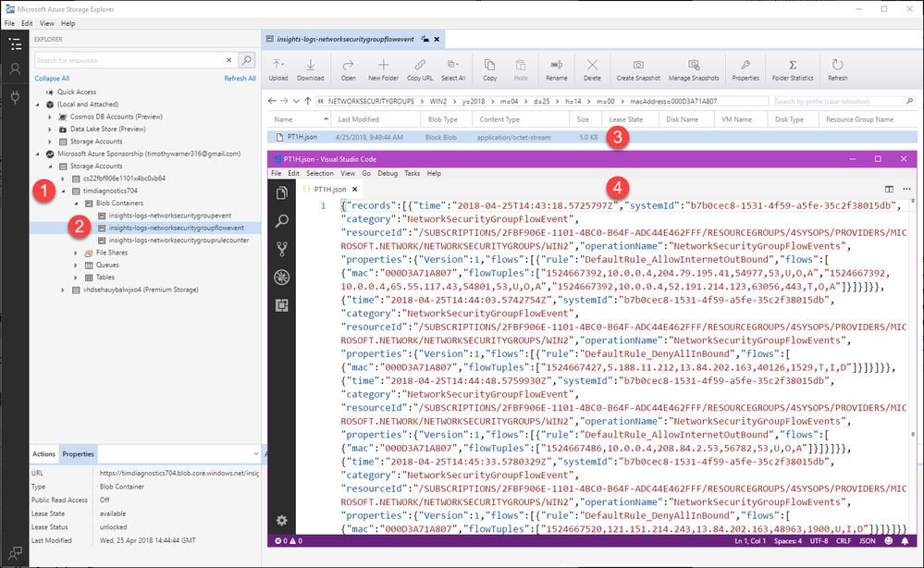This screenshot has width=924, height=568.
Task: Switch to the Properties tab in lower panel
Action: point(78,453)
